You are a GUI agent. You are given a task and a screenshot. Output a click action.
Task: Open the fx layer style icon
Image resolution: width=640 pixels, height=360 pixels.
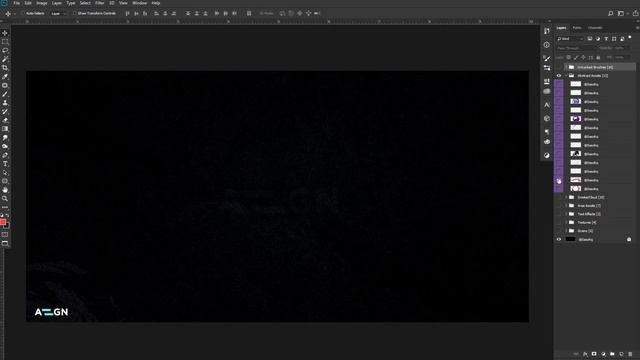585,354
